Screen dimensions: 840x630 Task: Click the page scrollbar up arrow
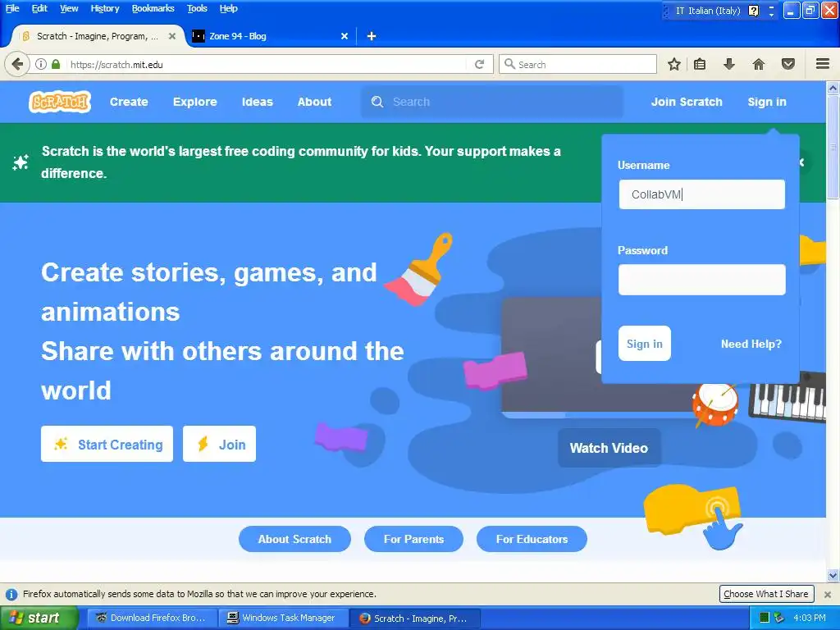coord(833,88)
